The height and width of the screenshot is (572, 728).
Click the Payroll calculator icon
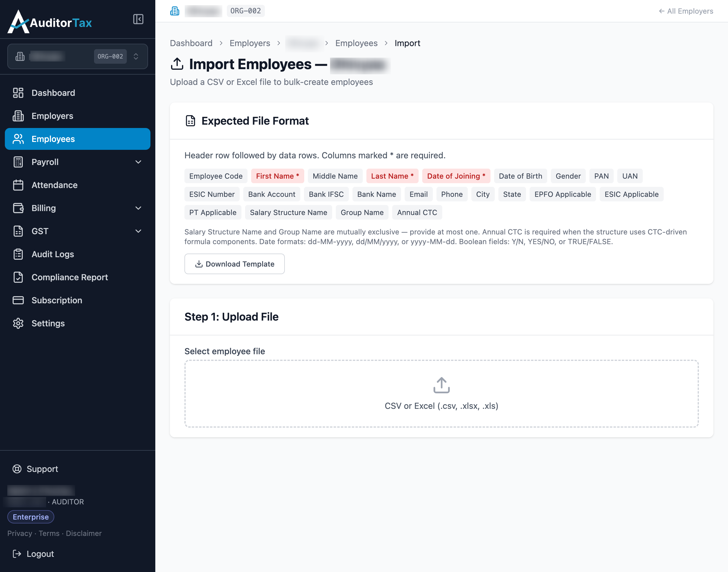(18, 162)
